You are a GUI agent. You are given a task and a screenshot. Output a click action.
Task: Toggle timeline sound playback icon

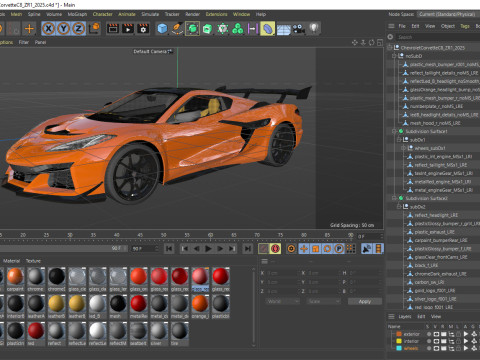click(x=367, y=249)
